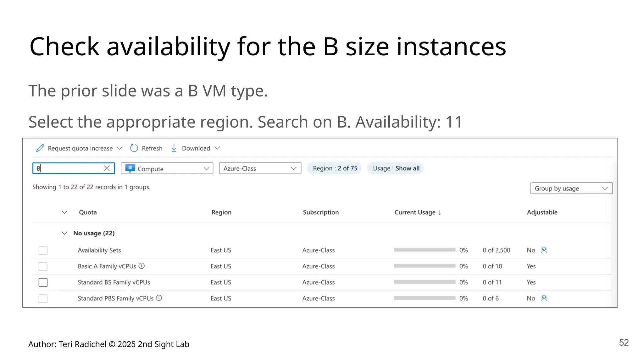
Task: Select the Basic A Family vCPUs quota name
Action: click(107, 266)
